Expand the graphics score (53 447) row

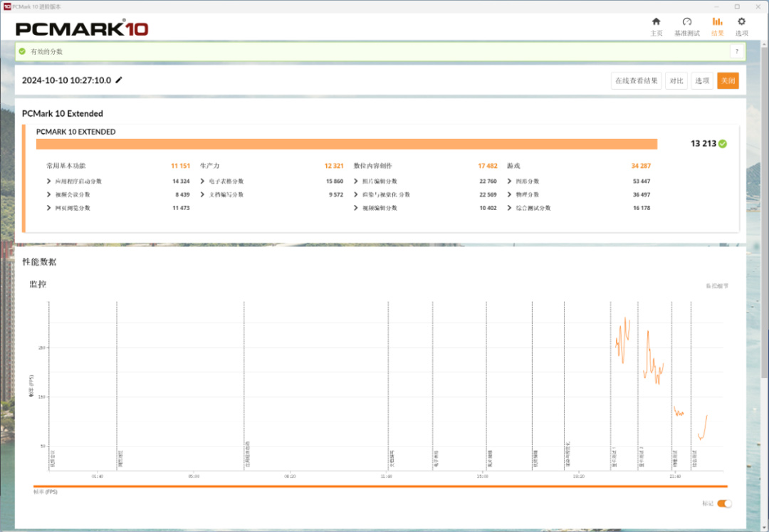[509, 181]
